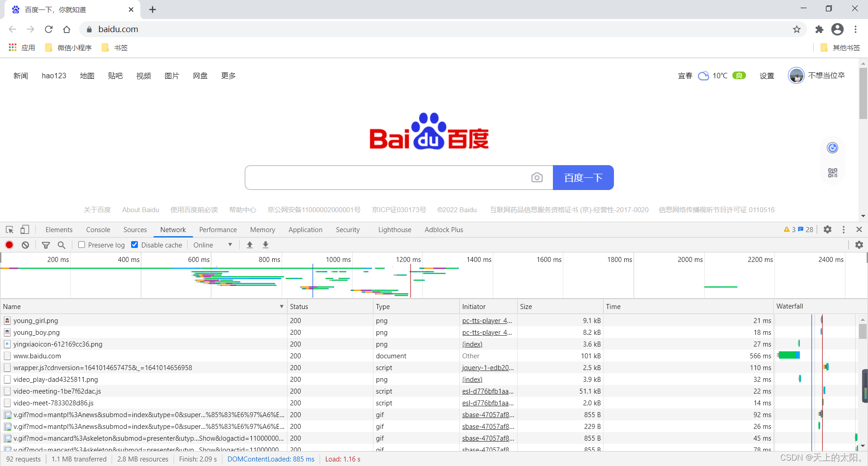Screen dimensions: 868x466
Task: Switch to the Lighthouse tab
Action: pos(395,229)
